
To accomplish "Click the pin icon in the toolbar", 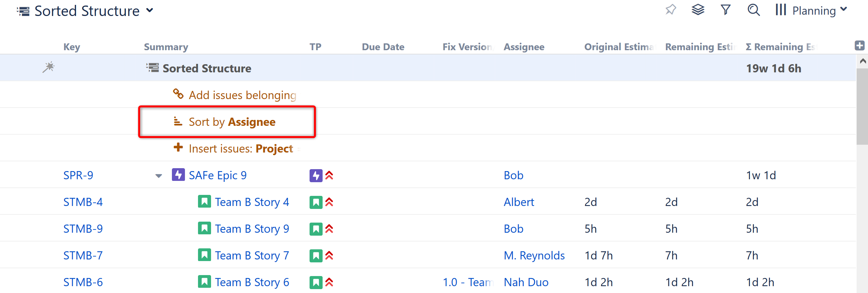I will coord(671,10).
